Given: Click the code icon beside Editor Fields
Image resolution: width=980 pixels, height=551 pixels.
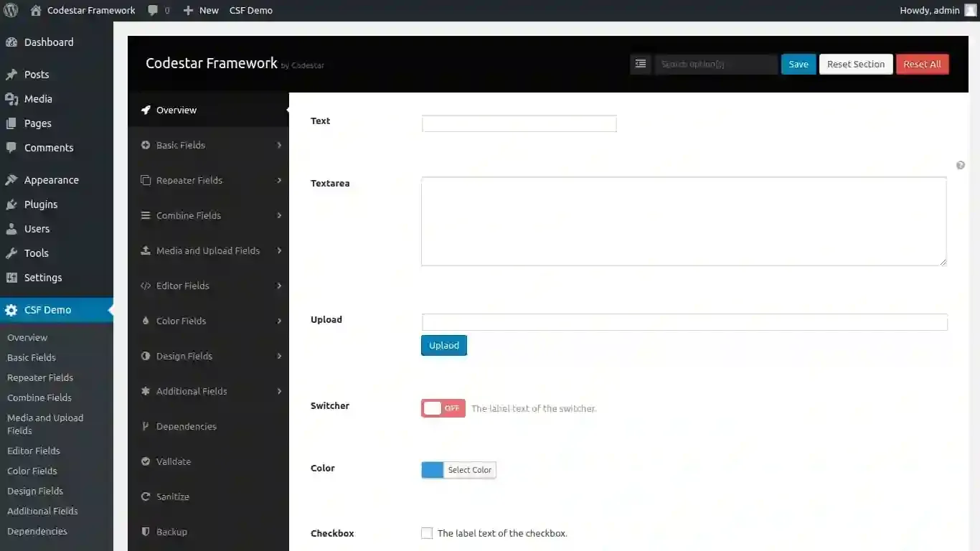Looking at the screenshot, I should (146, 286).
